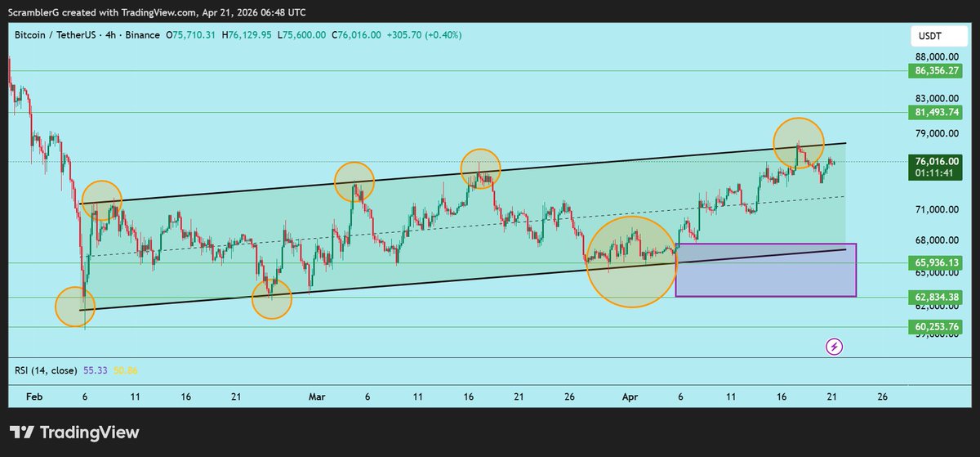Click the low value L75,600.00
This screenshot has width=980, height=457.
pyautogui.click(x=301, y=35)
